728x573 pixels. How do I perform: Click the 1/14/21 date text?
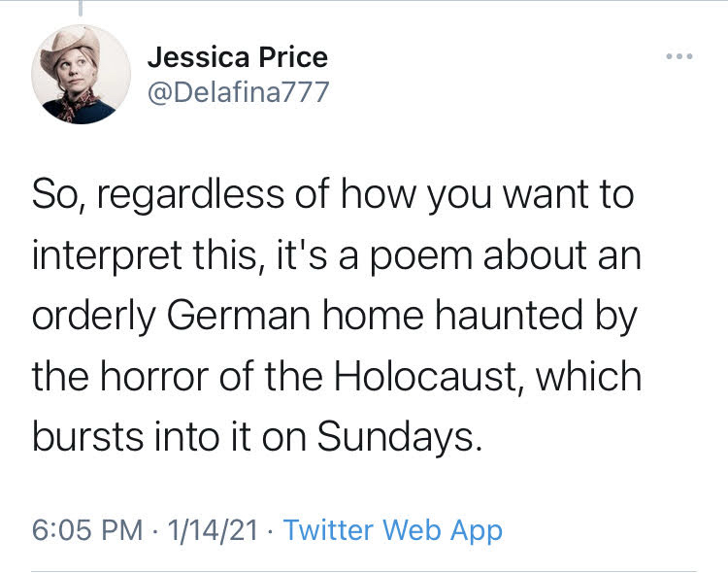click(215, 530)
